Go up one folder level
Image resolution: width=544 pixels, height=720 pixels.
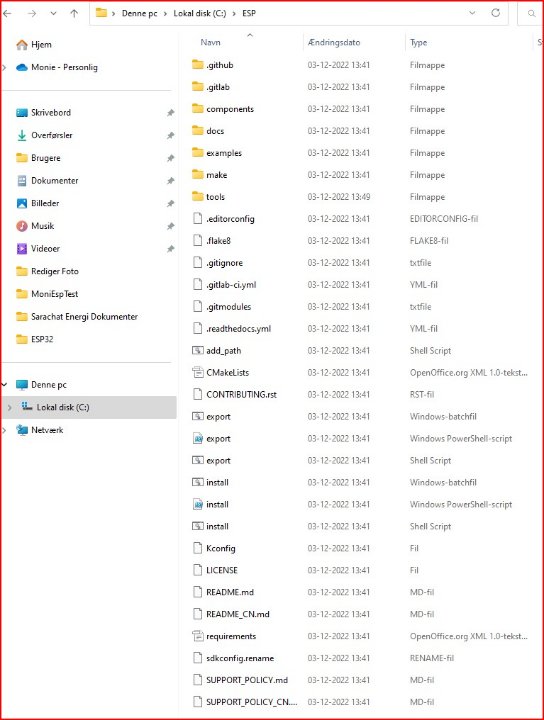pos(74,14)
